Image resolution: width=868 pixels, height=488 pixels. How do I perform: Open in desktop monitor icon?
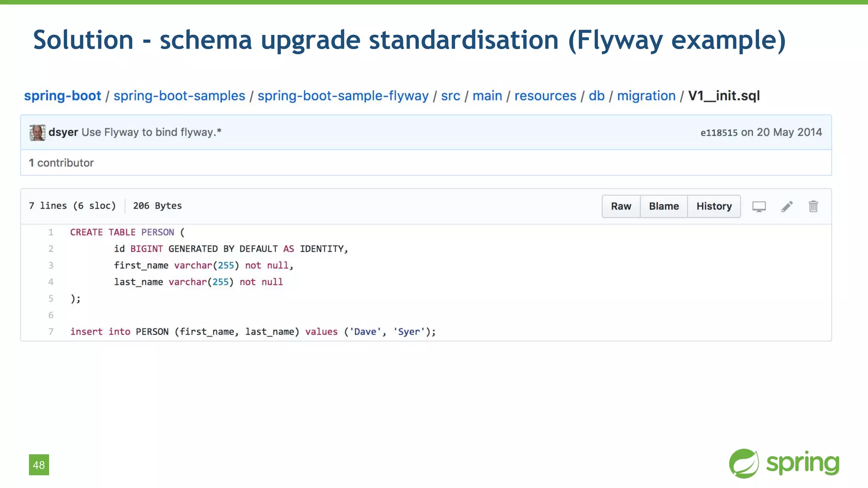[x=759, y=207]
